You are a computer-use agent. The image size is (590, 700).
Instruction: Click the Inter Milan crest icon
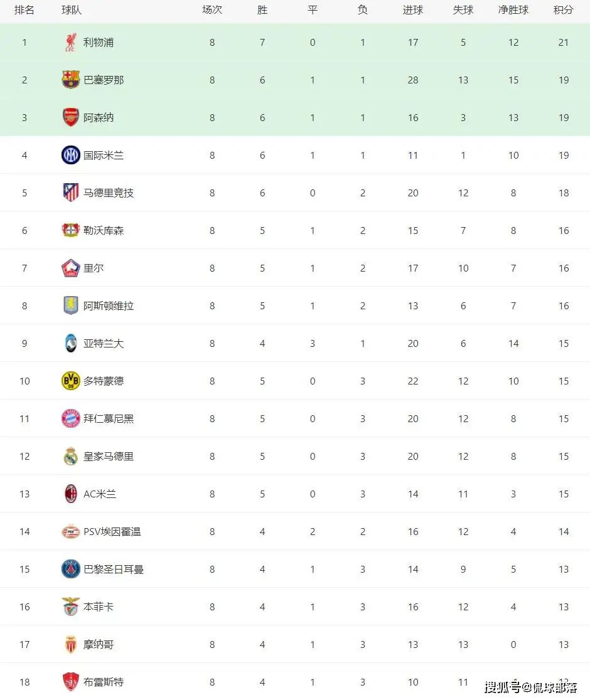70,155
